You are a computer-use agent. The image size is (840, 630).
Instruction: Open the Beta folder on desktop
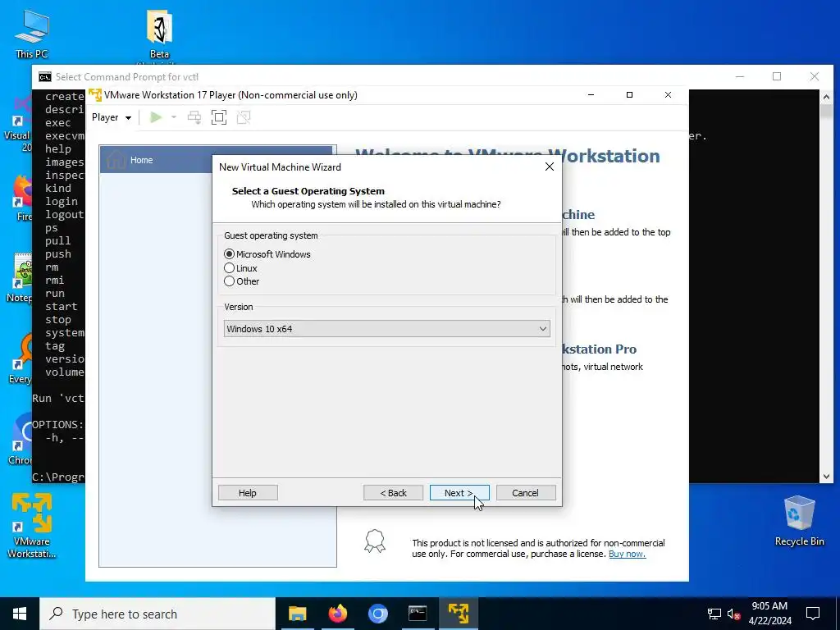point(159,34)
